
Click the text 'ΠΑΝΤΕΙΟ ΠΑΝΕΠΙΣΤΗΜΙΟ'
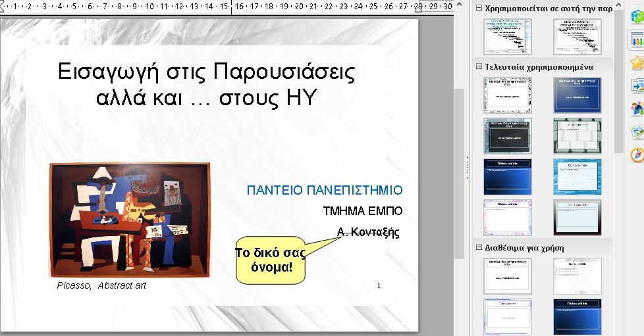coord(325,190)
